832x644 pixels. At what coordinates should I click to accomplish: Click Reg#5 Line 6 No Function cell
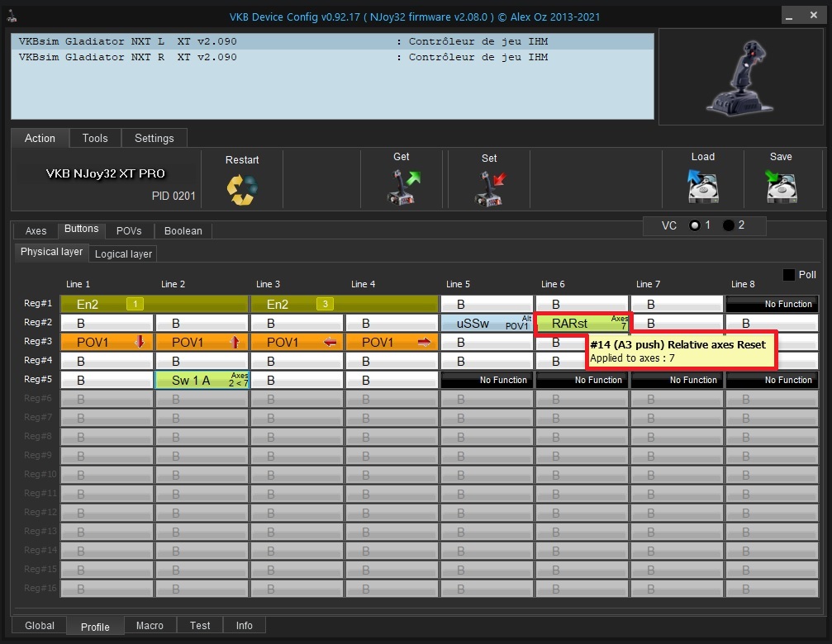(x=582, y=380)
